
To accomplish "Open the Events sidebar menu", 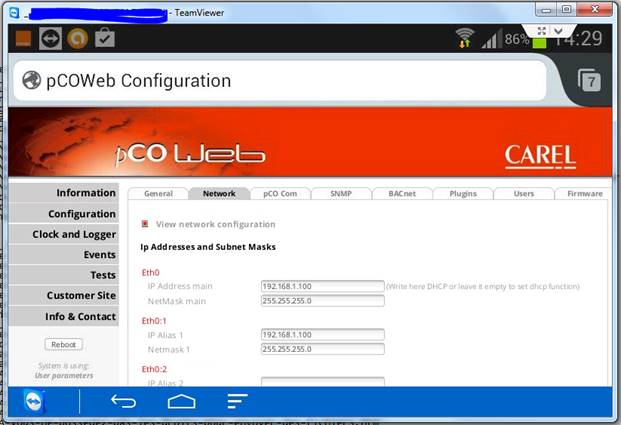I will [64, 255].
